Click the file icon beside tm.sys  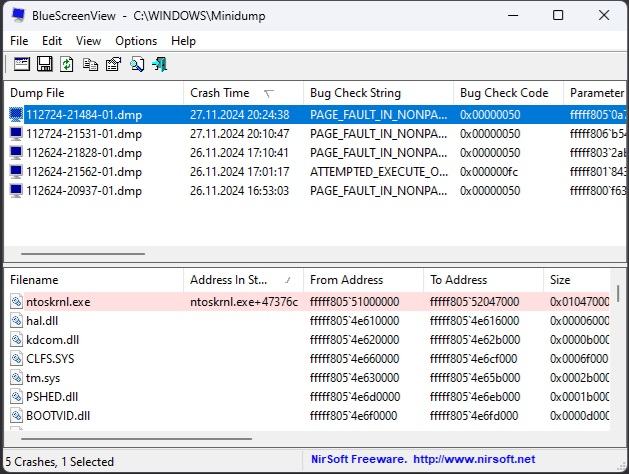[x=16, y=377]
